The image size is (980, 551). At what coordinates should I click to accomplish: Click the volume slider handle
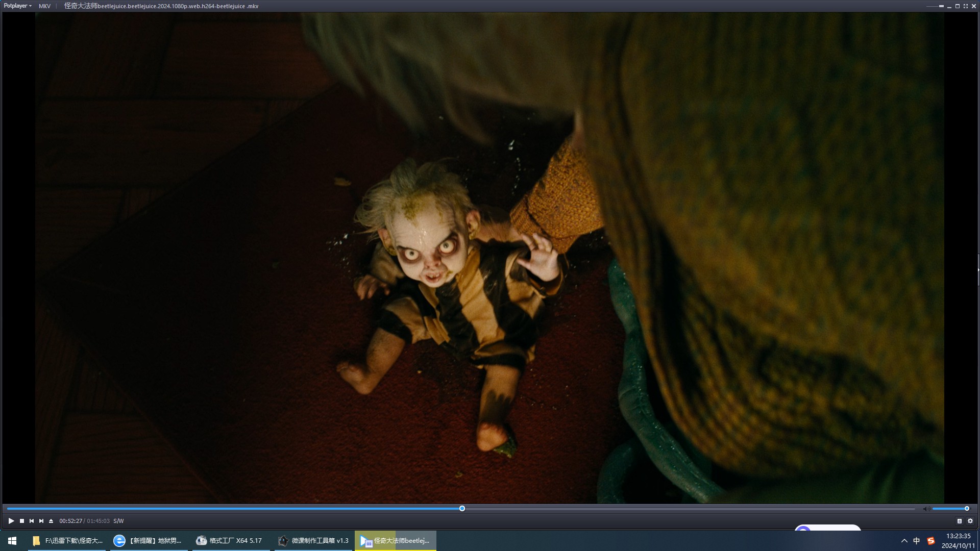[x=967, y=509]
